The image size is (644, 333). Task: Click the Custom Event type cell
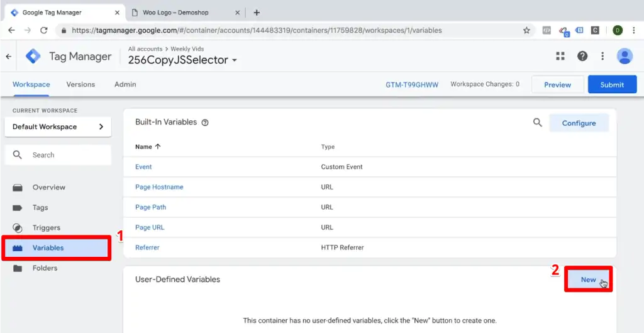[x=341, y=167]
